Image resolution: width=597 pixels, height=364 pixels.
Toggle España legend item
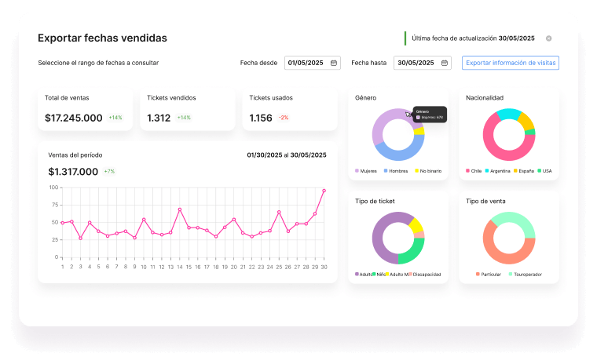pos(523,171)
